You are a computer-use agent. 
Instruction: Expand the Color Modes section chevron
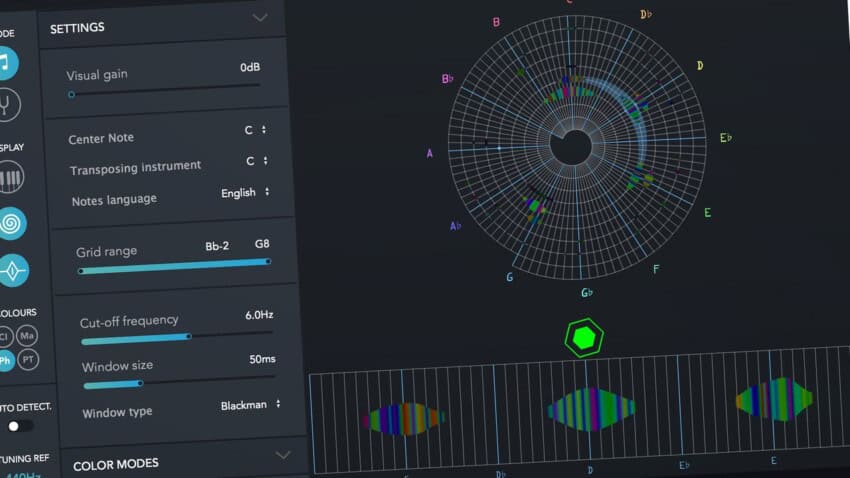coord(283,455)
